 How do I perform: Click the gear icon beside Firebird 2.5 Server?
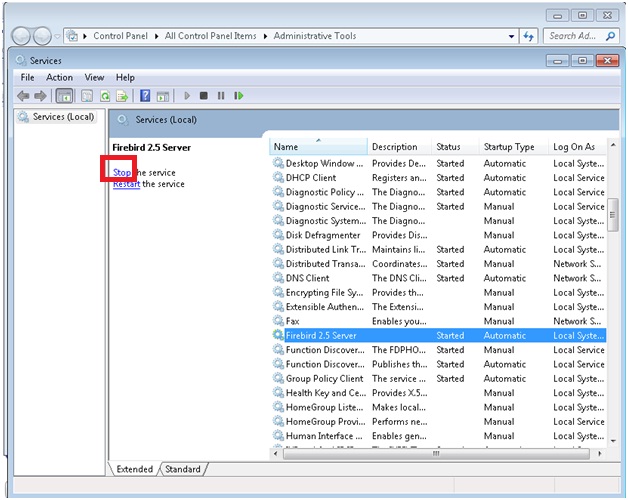pos(278,335)
